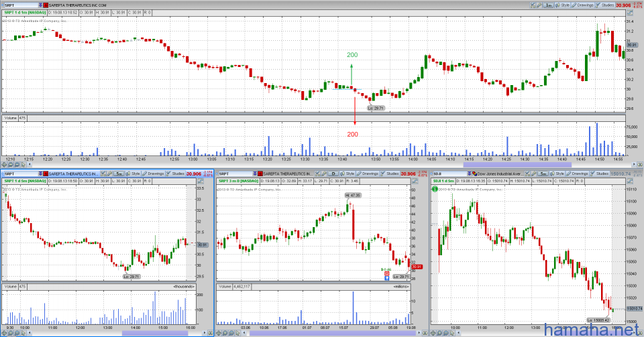Click the Lo: 29.71 bubble on top chart

[376, 109]
